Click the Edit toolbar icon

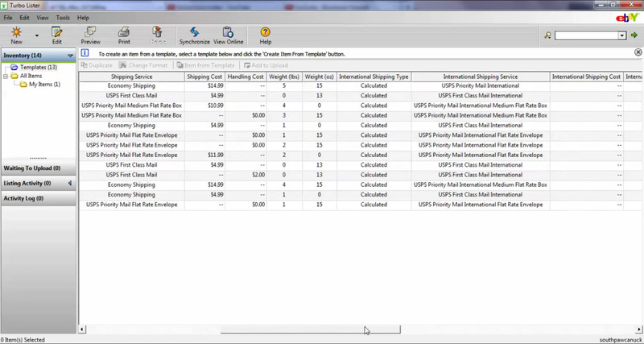pyautogui.click(x=56, y=35)
